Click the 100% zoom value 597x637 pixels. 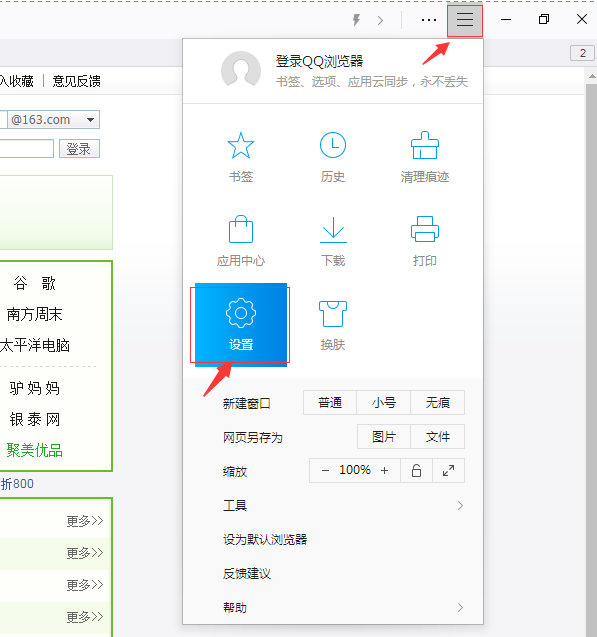(x=355, y=470)
